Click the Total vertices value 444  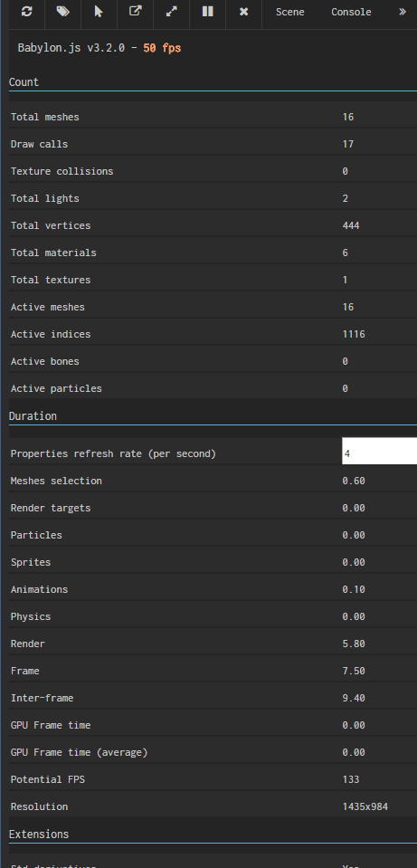coord(351,225)
